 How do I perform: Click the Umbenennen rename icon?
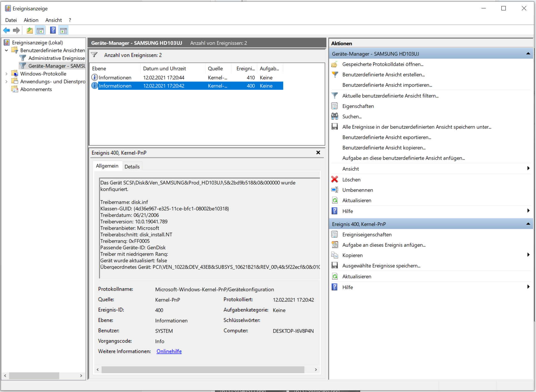335,190
